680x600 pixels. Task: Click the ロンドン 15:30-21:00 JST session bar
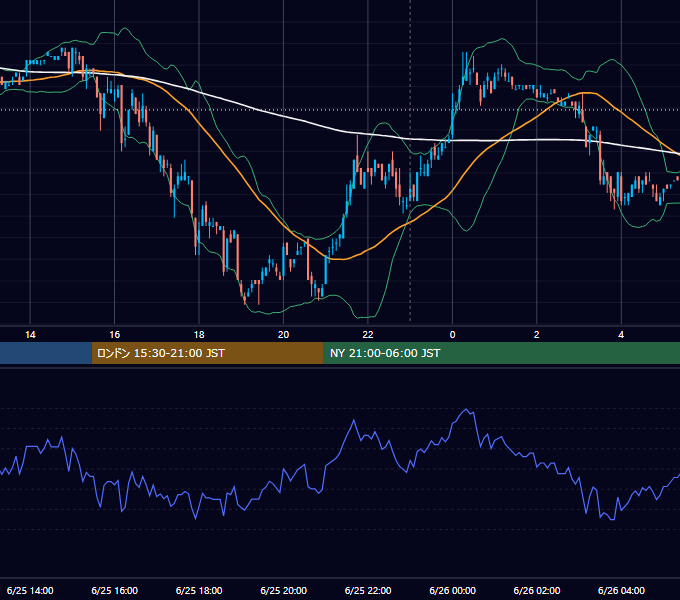pyautogui.click(x=207, y=353)
